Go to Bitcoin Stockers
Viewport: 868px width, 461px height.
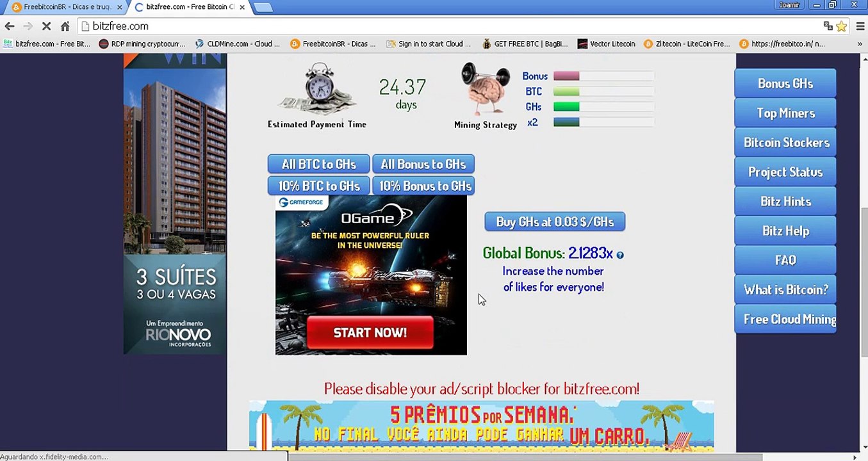coord(785,143)
